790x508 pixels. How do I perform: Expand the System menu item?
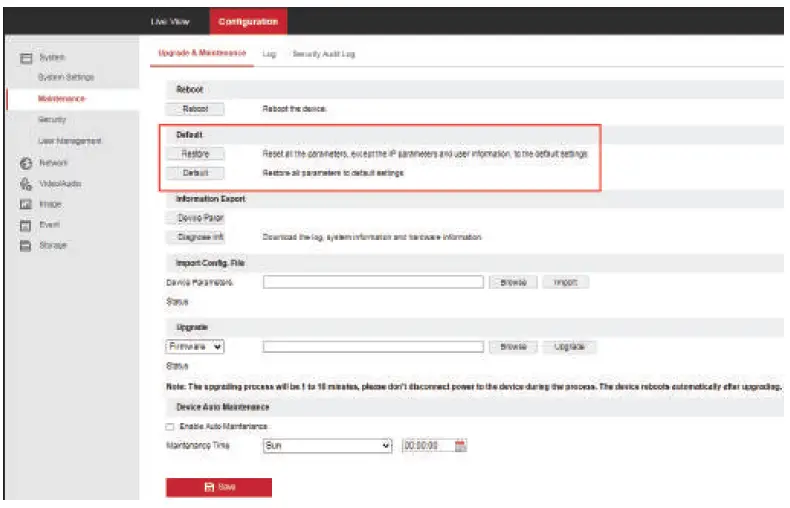point(52,57)
